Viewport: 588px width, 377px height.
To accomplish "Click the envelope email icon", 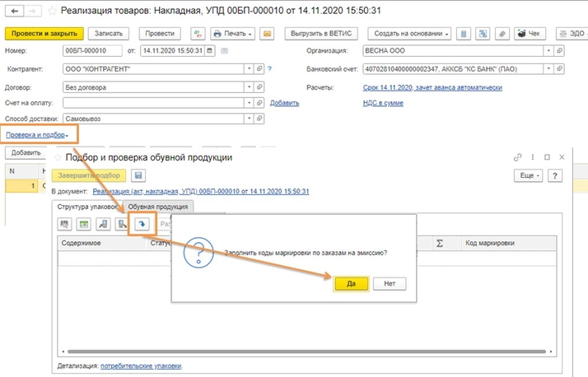I will click(x=267, y=34).
